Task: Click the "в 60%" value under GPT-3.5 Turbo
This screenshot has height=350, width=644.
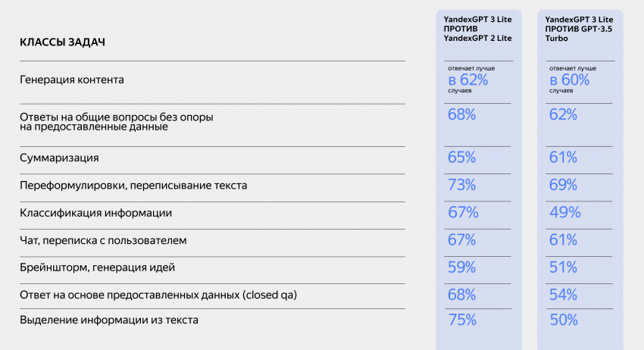Action: pyautogui.click(x=569, y=80)
